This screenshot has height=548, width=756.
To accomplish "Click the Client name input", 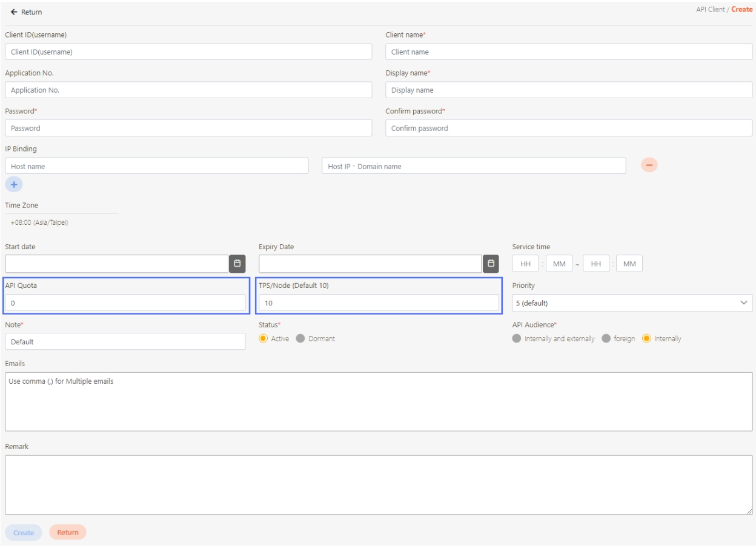I will point(569,52).
